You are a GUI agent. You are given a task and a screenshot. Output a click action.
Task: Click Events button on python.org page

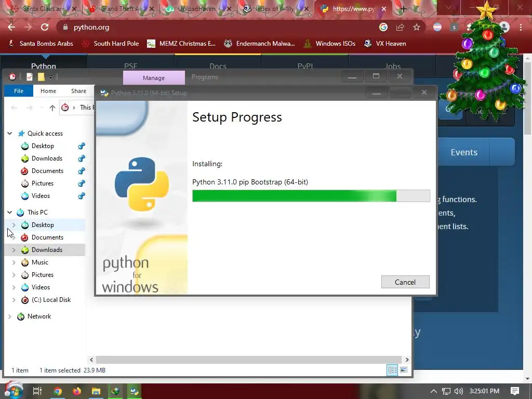464,152
